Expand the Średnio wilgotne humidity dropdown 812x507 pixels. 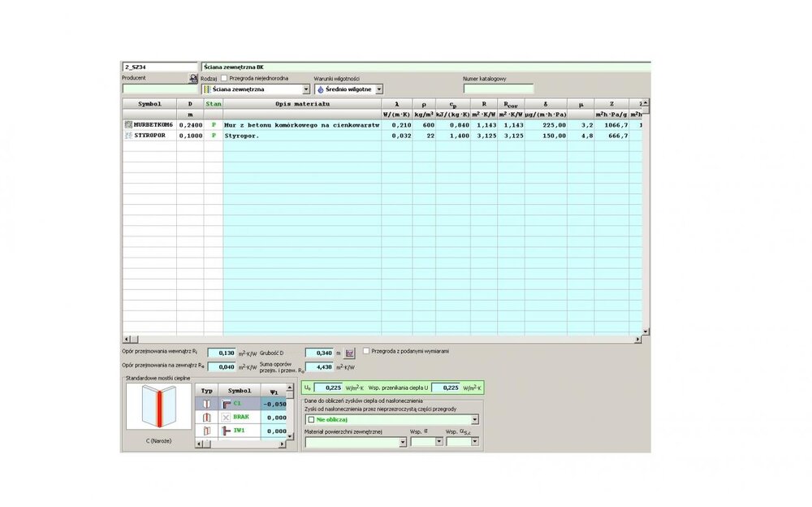pyautogui.click(x=379, y=89)
